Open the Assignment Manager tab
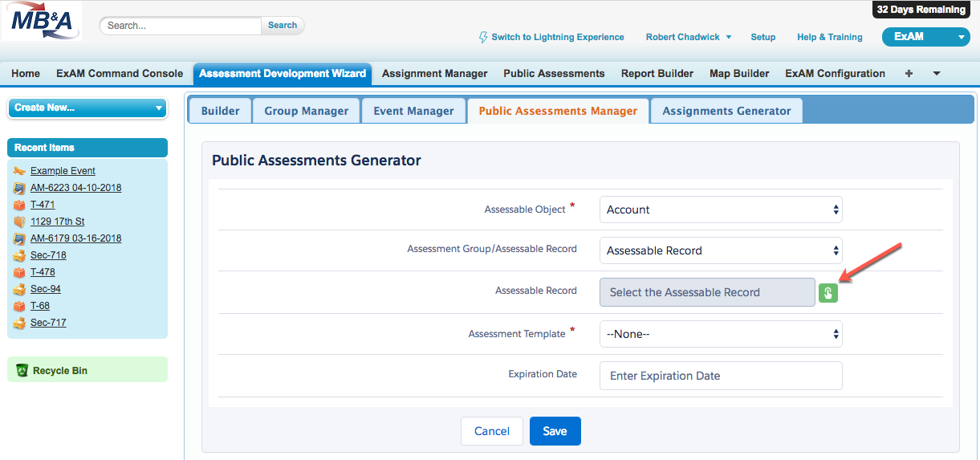The width and height of the screenshot is (980, 460). pos(435,73)
